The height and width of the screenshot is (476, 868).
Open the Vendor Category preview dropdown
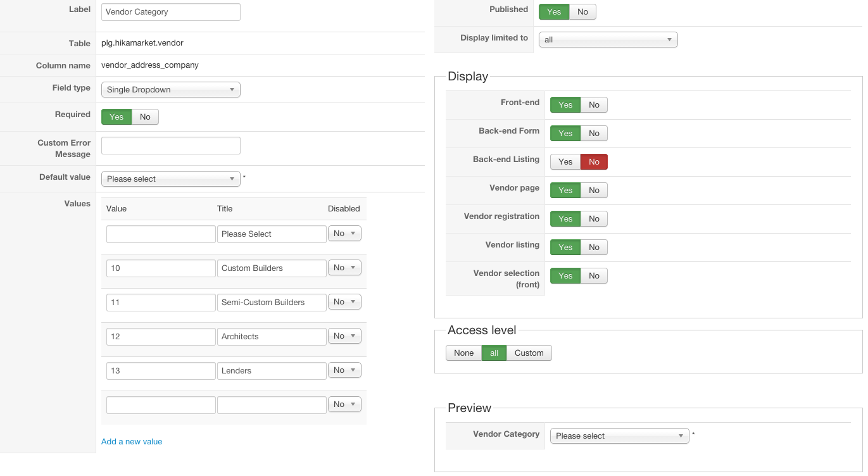(x=619, y=436)
